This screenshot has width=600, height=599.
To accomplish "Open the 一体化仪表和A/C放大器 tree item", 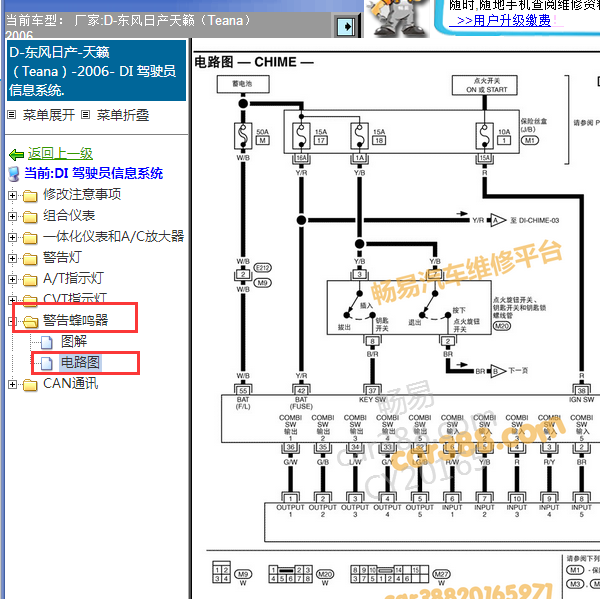I will pyautogui.click(x=113, y=237).
